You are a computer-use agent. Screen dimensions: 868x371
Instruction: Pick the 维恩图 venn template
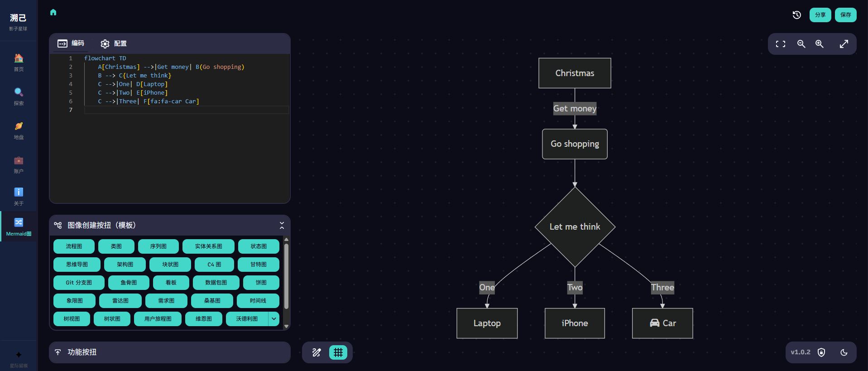pos(204,319)
